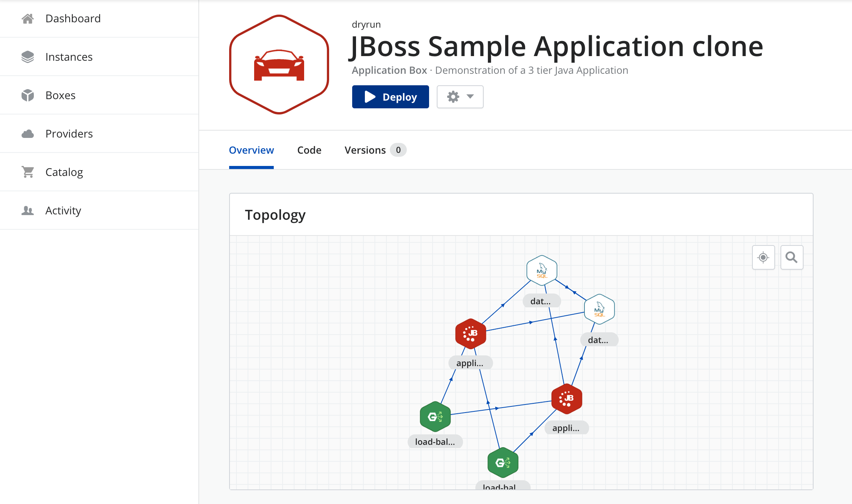Open the Versions tab
Screen dimensions: 852x504
coord(375,150)
